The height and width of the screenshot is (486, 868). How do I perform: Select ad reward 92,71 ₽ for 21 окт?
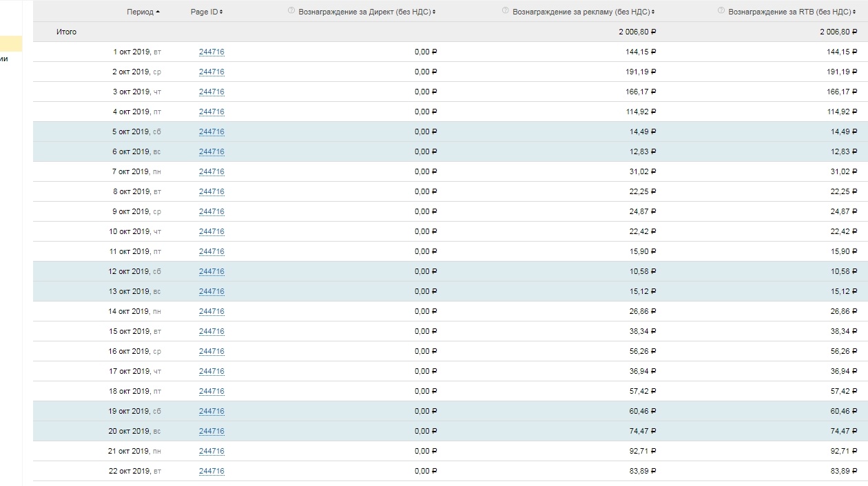point(643,451)
